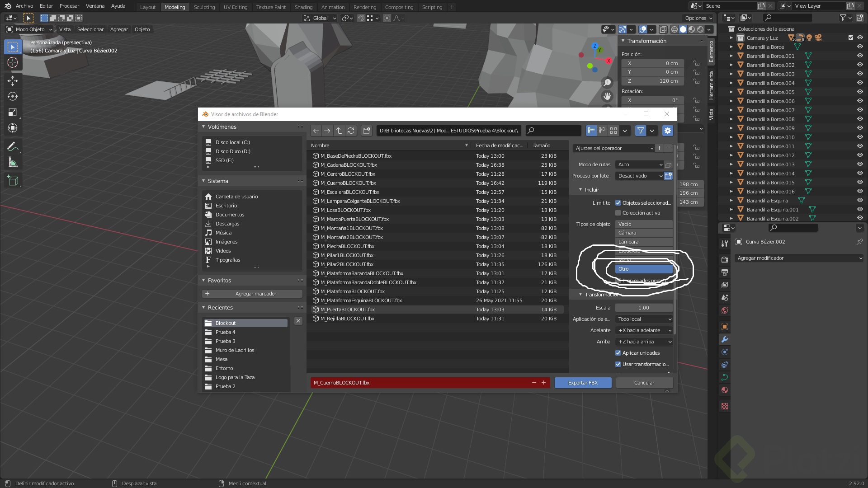Click Exportar FBX button

[583, 383]
